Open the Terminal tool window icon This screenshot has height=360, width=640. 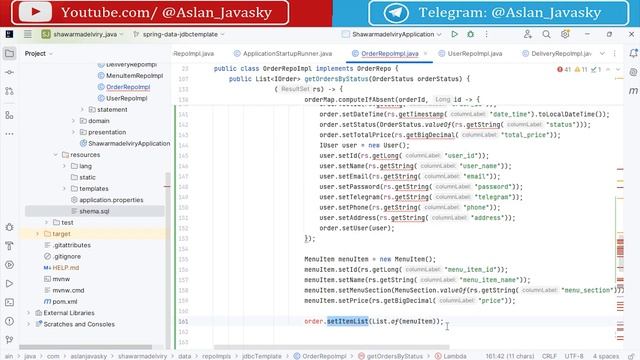point(9,302)
